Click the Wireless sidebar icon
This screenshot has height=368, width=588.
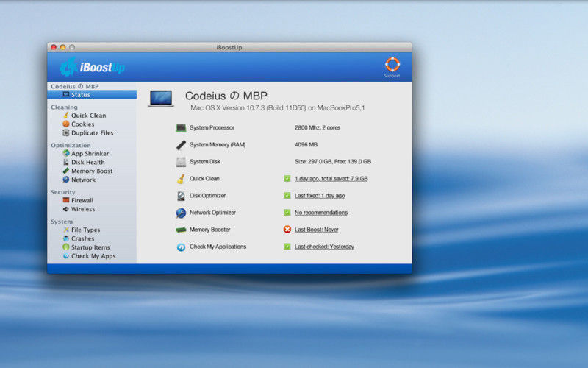66,209
